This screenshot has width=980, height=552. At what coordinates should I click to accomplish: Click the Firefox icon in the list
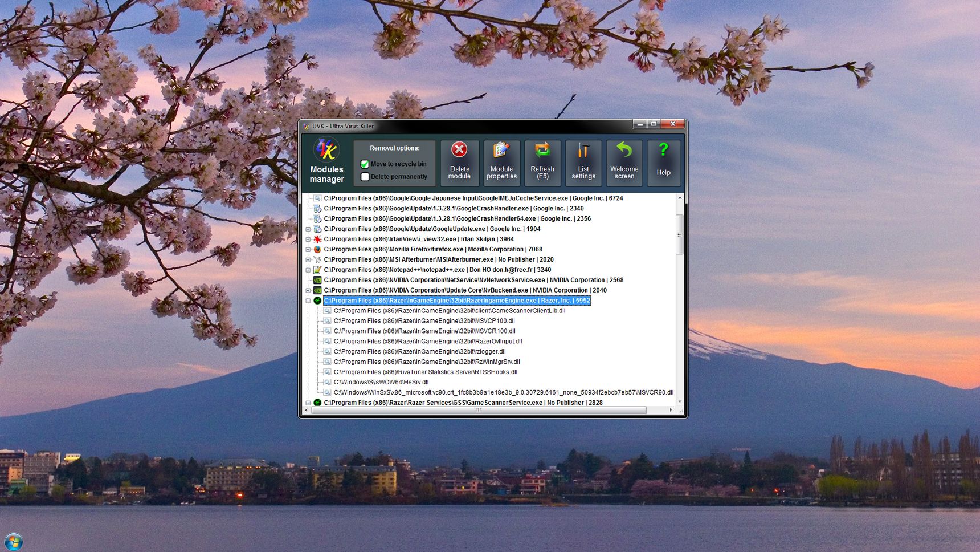coord(317,250)
